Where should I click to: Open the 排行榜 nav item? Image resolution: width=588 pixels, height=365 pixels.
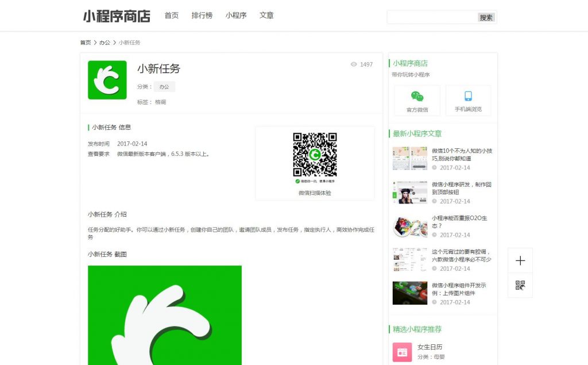coord(202,16)
